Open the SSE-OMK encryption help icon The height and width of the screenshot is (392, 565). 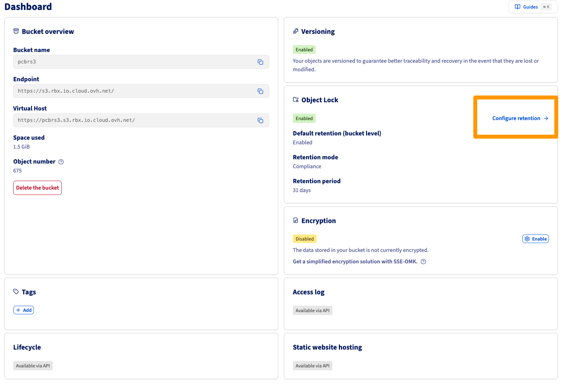tap(423, 262)
